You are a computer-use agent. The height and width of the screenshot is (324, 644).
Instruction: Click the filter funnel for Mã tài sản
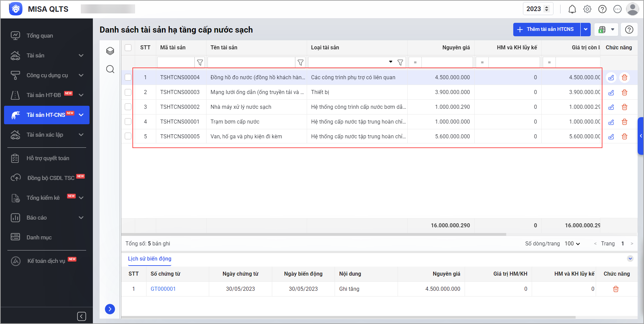coord(200,62)
